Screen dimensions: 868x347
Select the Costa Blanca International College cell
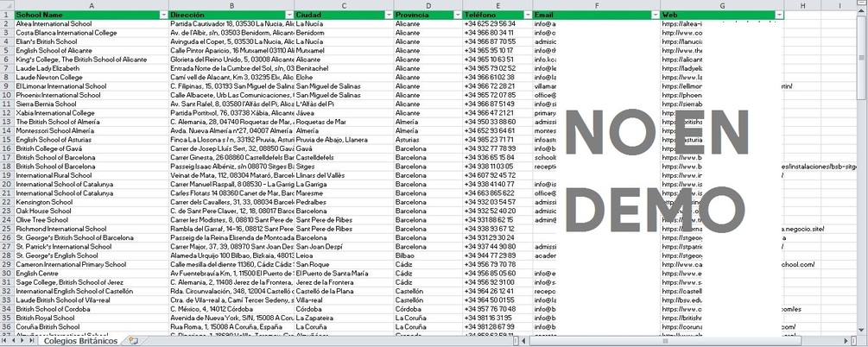(92, 33)
